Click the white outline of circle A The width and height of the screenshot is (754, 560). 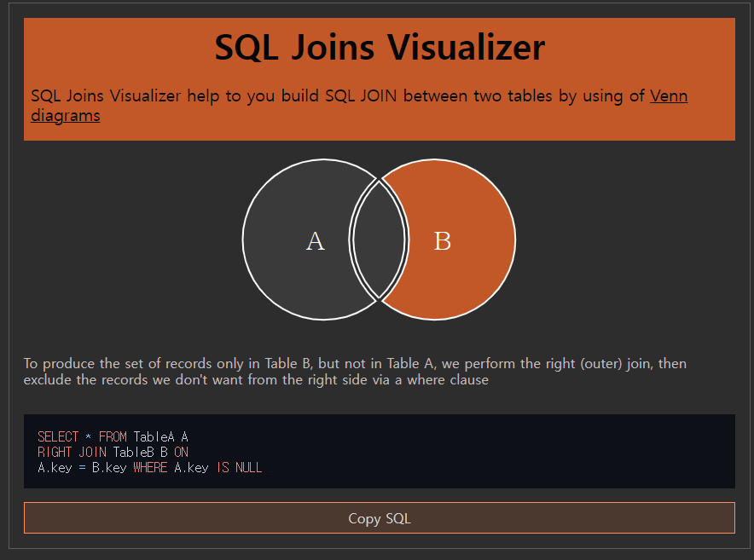(x=243, y=240)
